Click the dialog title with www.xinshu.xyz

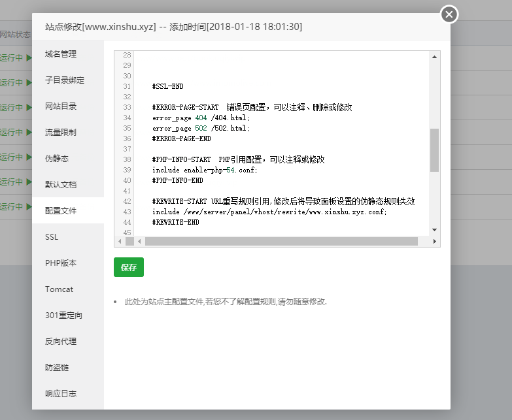173,27
